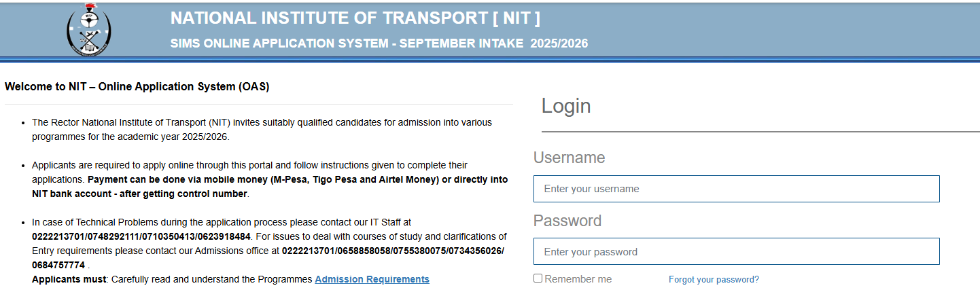This screenshot has height=290, width=980.
Task: Click the Rector invitation paragraph
Action: 262,130
